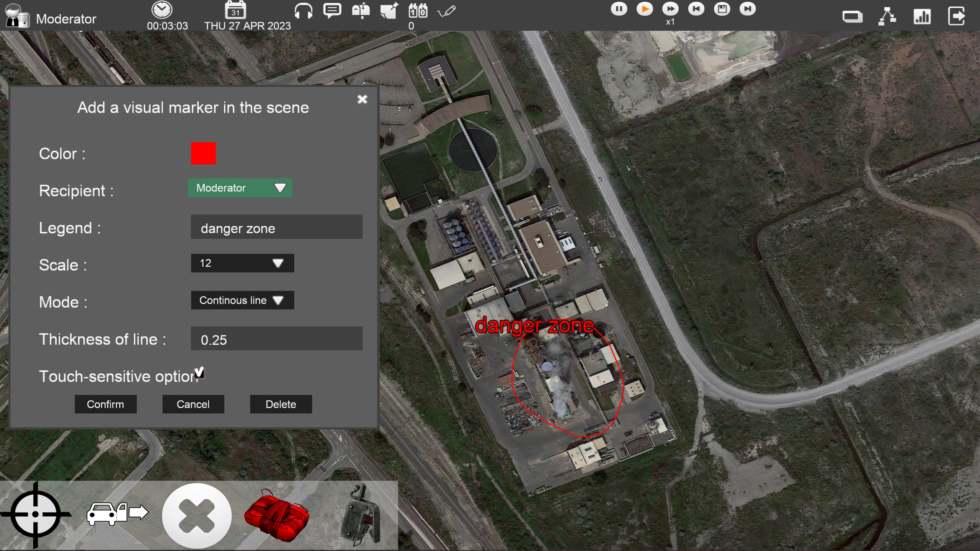Click the round white cancel X icon
The width and height of the screenshot is (980, 551).
click(x=196, y=515)
